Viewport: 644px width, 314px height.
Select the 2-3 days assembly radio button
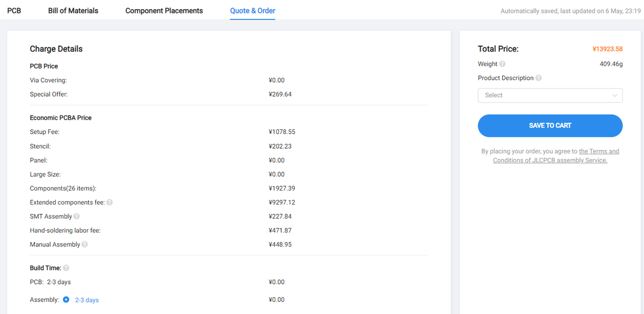66,300
